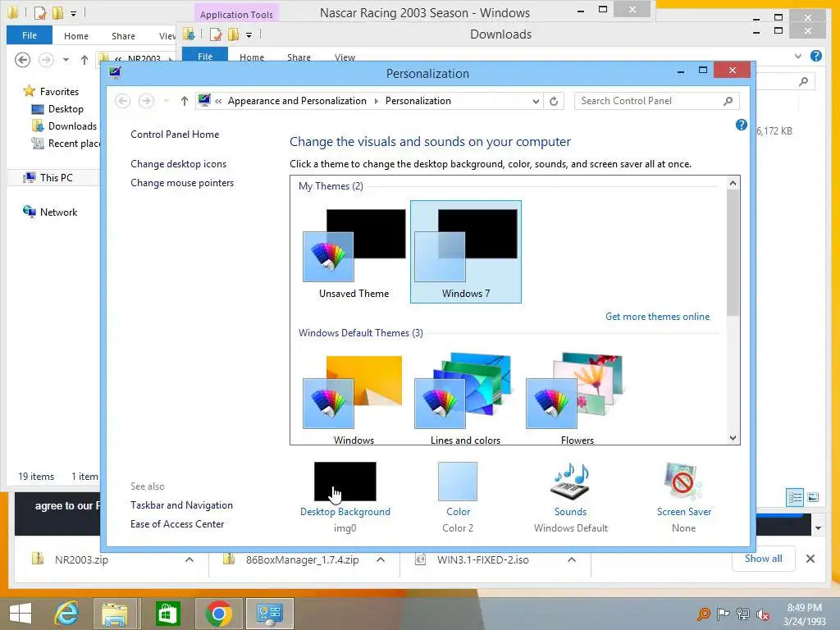Open Windows Start button
The height and width of the screenshot is (630, 840).
21,614
